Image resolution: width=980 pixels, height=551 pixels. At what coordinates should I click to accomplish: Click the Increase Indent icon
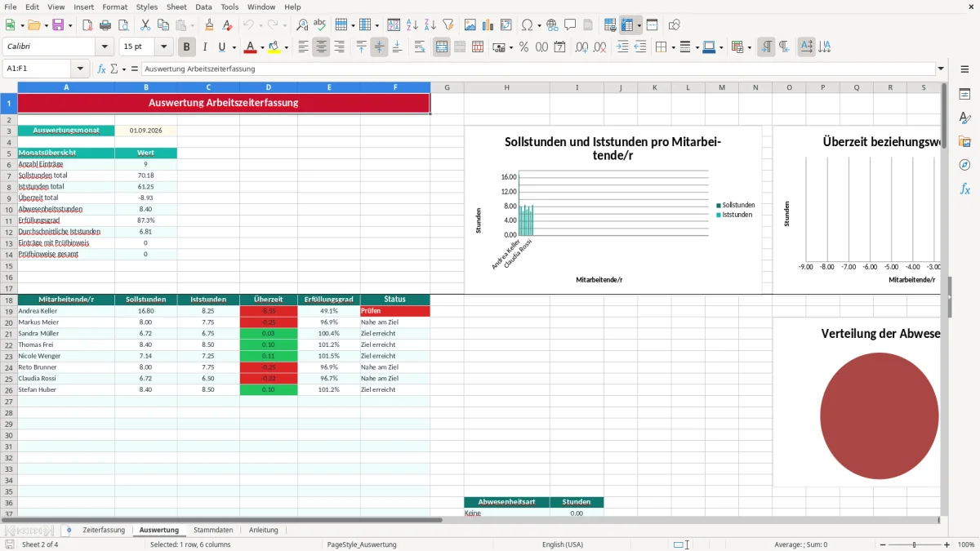pyautogui.click(x=622, y=47)
